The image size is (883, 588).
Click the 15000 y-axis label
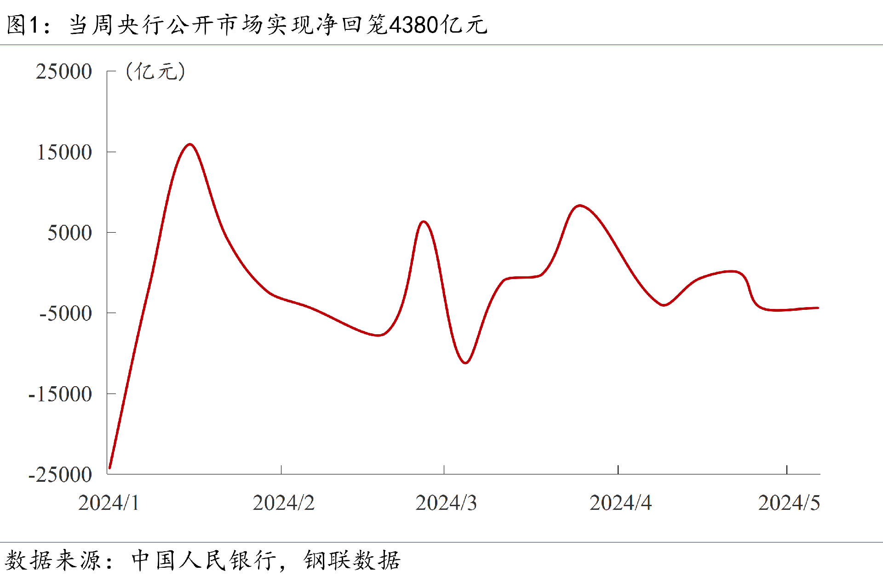click(x=64, y=153)
